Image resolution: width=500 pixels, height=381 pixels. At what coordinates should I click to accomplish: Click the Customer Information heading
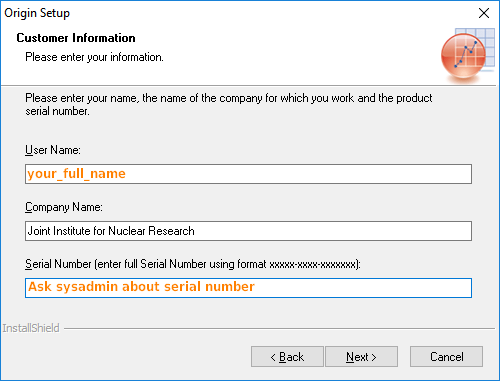tap(76, 38)
